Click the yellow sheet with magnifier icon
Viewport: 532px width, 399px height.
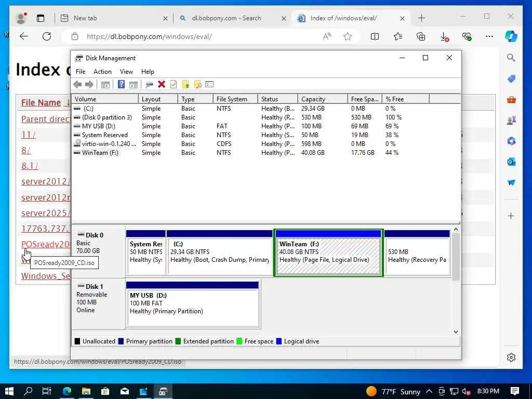(197, 85)
